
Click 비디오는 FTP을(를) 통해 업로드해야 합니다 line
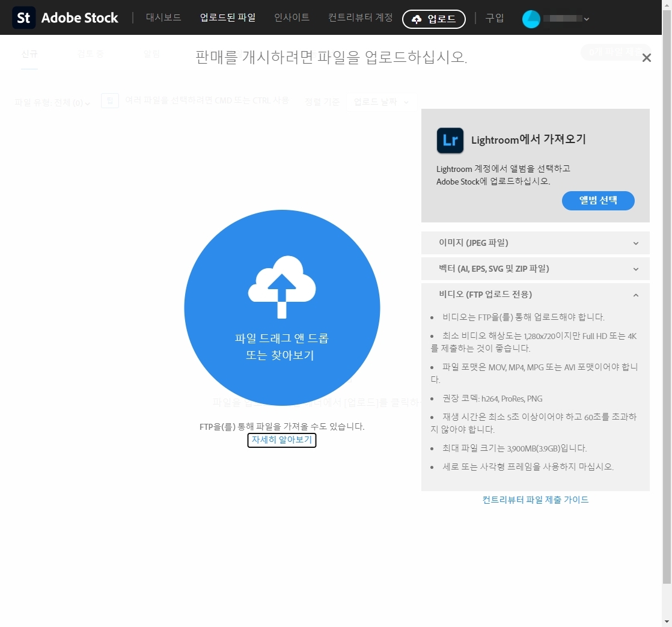pos(524,317)
